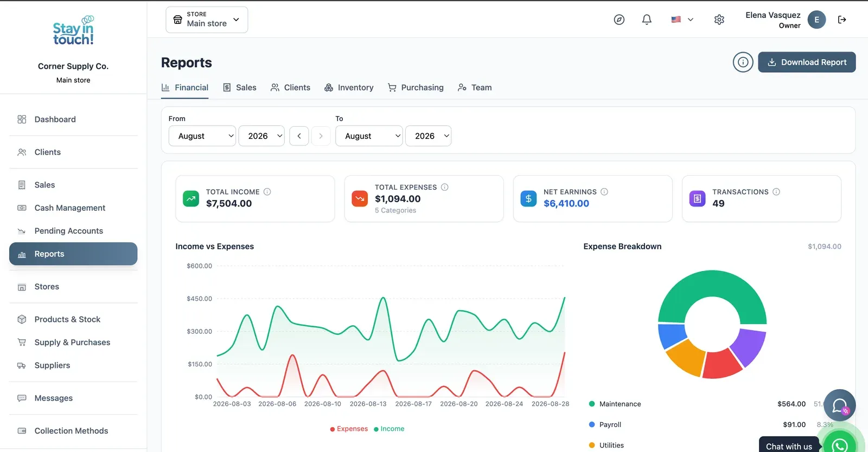Switch to the Clients report tab
This screenshot has width=868, height=452.
290,88
